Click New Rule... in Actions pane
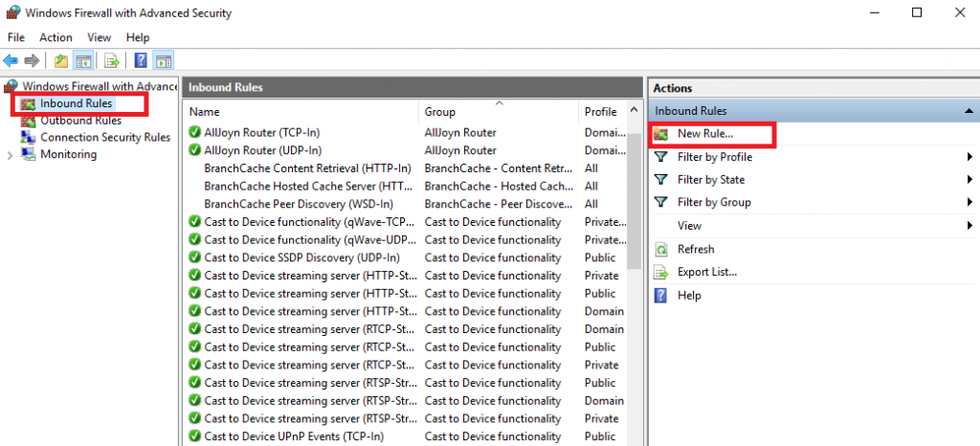Screen dimensions: 980x446 [x=705, y=134]
